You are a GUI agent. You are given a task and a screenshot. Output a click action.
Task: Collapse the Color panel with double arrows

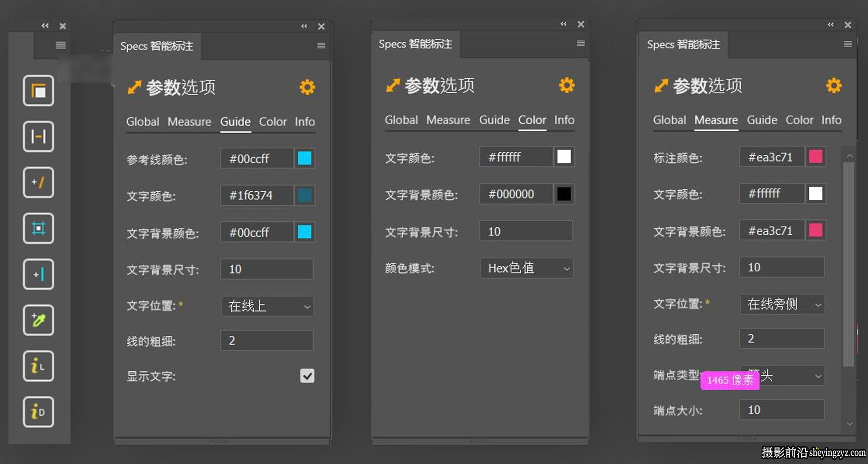coord(563,24)
